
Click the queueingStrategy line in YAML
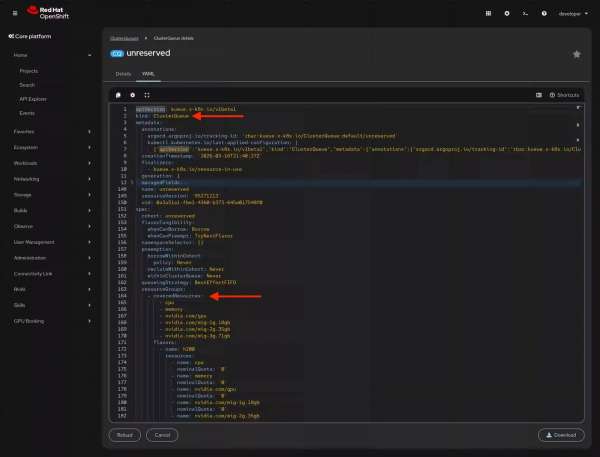coord(189,282)
